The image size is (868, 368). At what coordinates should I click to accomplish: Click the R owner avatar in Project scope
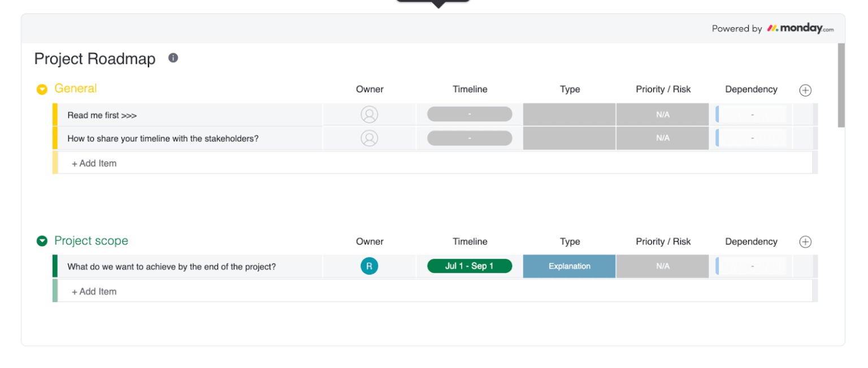tap(369, 266)
